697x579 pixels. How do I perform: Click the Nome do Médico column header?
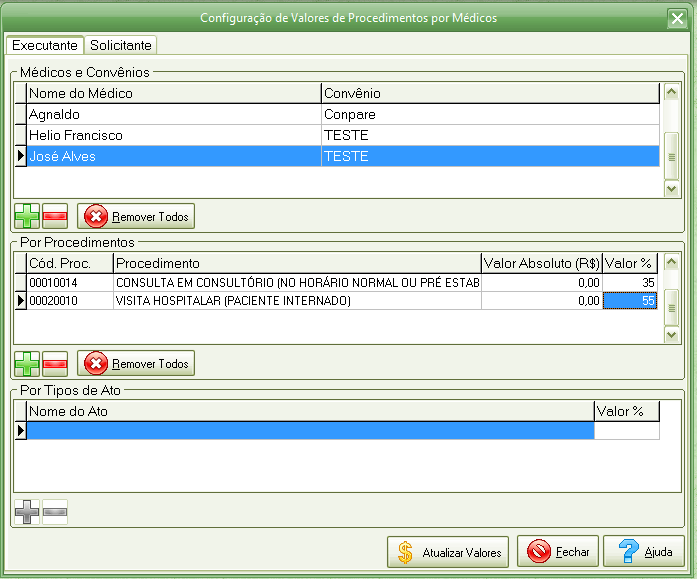point(174,93)
